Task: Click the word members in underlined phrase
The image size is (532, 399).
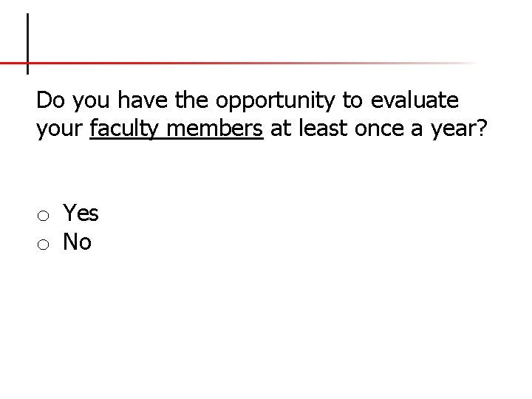Action: click(x=215, y=129)
